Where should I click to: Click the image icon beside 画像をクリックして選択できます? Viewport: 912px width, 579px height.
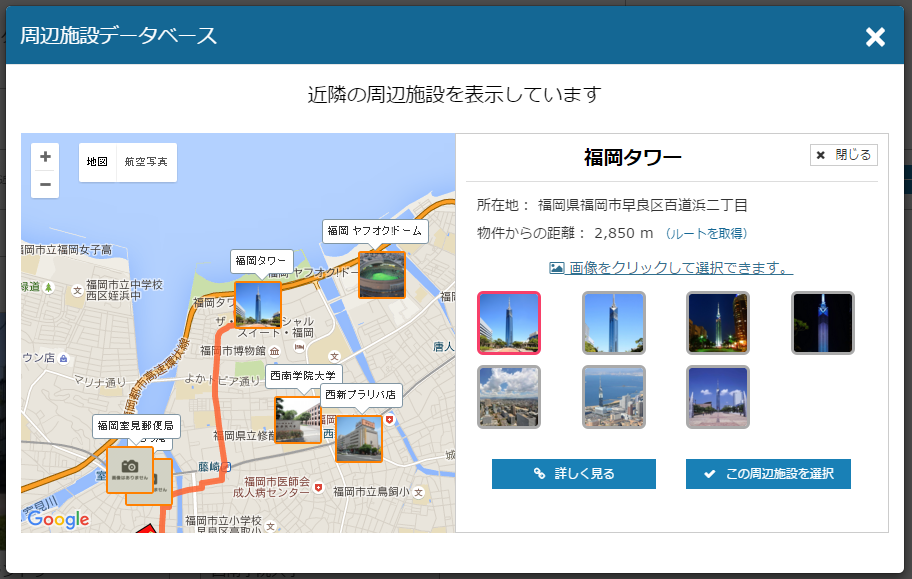tap(557, 268)
